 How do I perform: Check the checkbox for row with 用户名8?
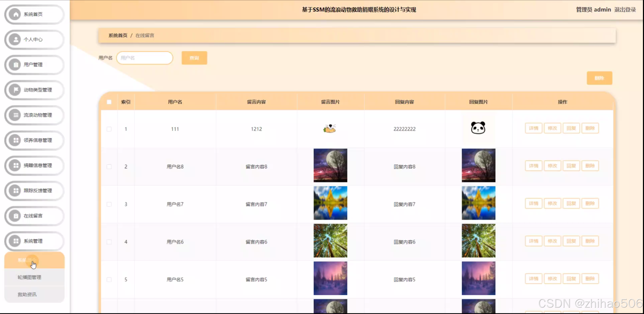click(x=109, y=167)
